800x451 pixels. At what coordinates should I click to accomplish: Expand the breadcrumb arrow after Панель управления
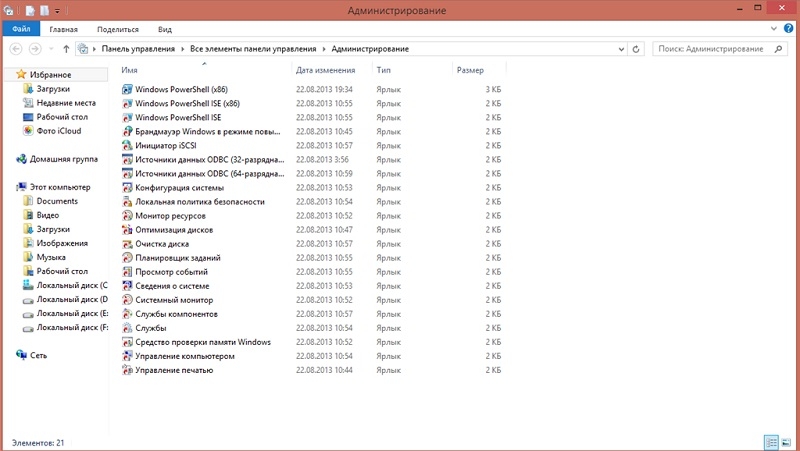pyautogui.click(x=183, y=49)
